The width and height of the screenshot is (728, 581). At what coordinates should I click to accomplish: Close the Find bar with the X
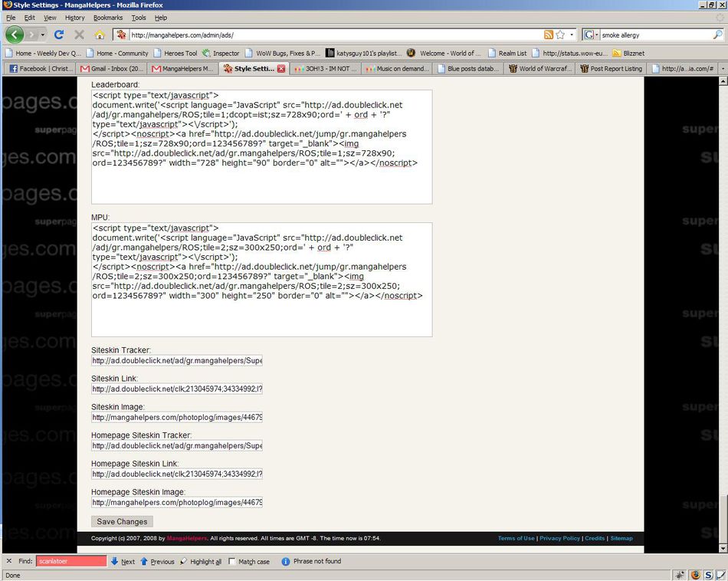pyautogui.click(x=9, y=561)
